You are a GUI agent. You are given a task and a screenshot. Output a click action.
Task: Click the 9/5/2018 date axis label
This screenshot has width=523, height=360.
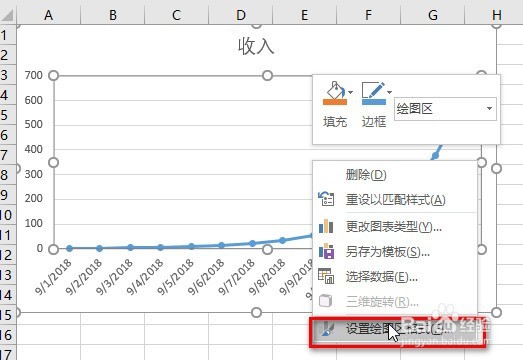175,277
